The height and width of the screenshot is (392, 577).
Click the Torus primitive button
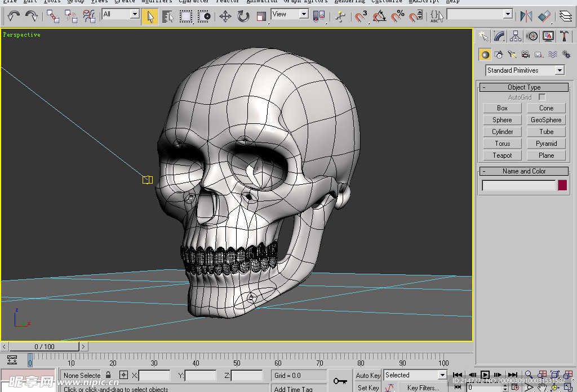pyautogui.click(x=502, y=144)
